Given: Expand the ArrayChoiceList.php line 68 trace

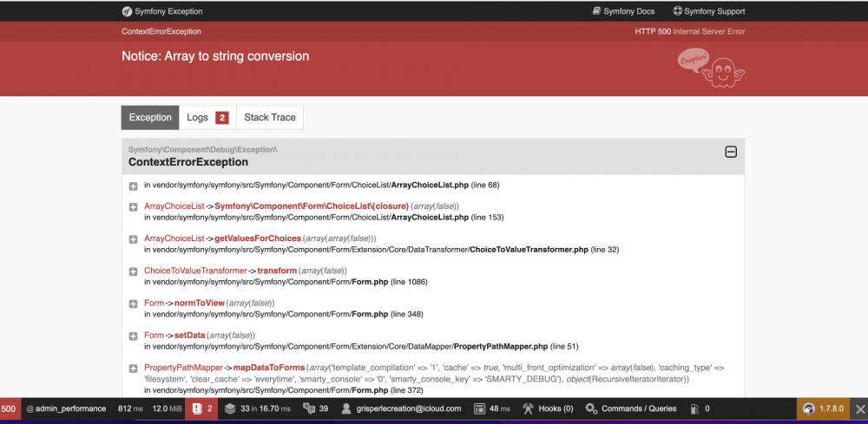Looking at the screenshot, I should (134, 186).
